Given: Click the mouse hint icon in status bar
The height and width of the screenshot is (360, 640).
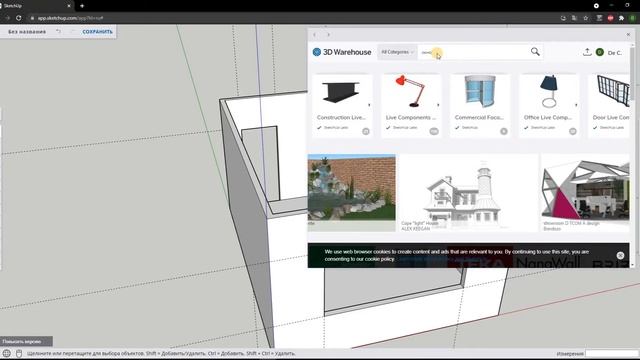Looking at the screenshot, I should [x=19, y=353].
